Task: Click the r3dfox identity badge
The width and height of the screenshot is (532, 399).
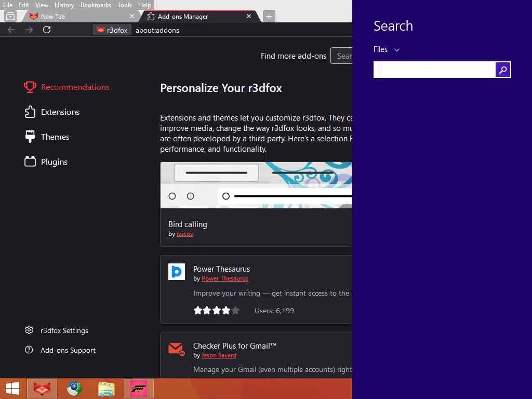Action: (112, 30)
